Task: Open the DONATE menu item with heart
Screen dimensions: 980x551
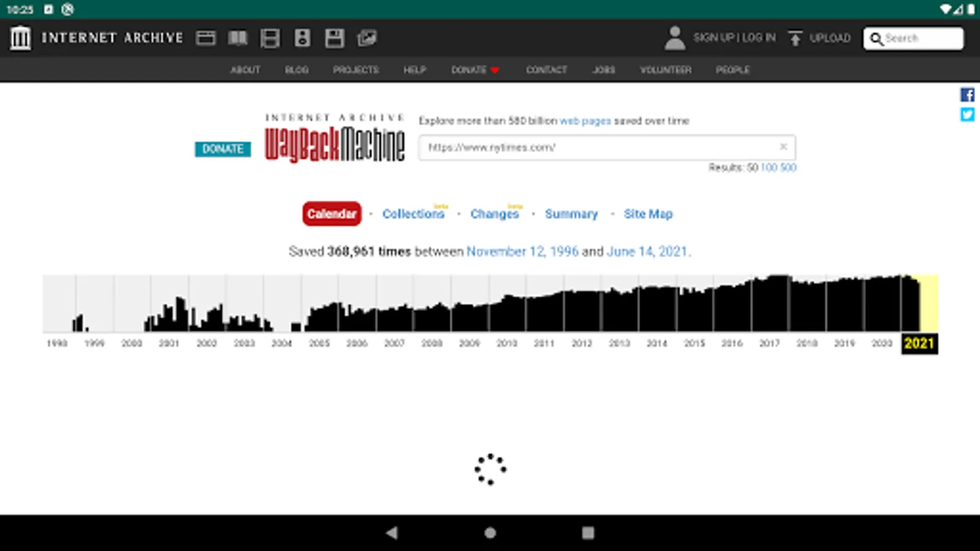Action: 475,70
